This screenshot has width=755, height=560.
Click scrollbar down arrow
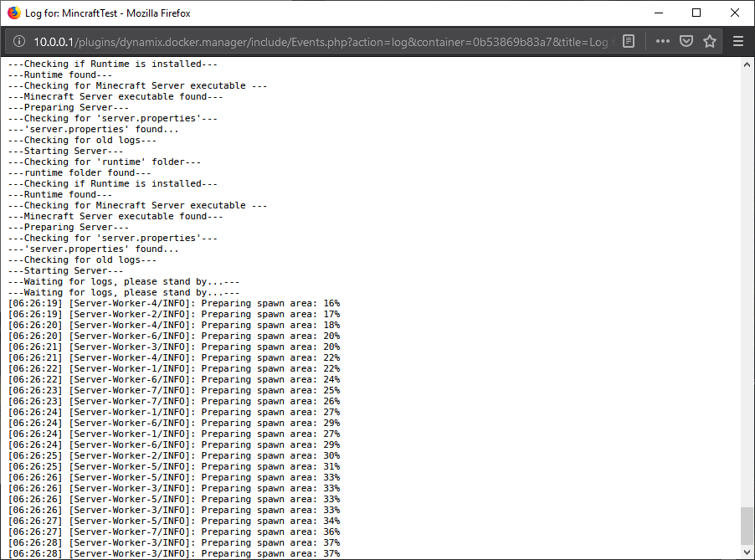point(747,552)
